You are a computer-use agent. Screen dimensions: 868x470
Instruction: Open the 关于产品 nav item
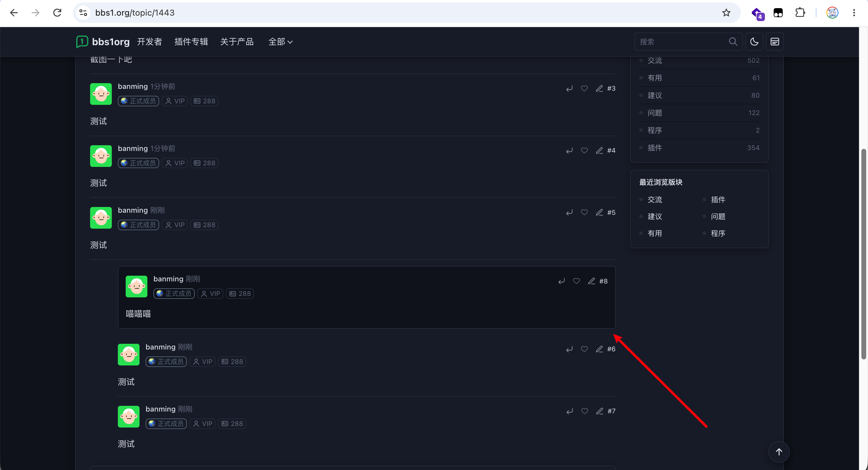pos(237,42)
